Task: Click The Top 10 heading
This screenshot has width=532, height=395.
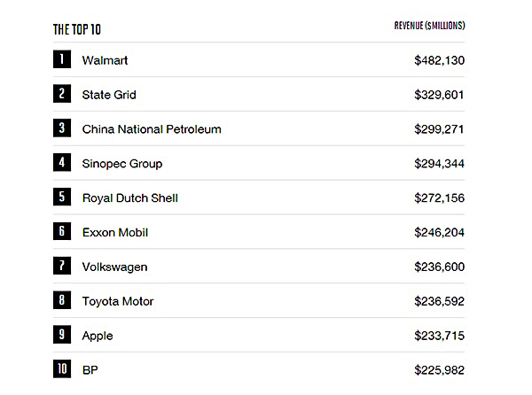Action: pos(77,29)
